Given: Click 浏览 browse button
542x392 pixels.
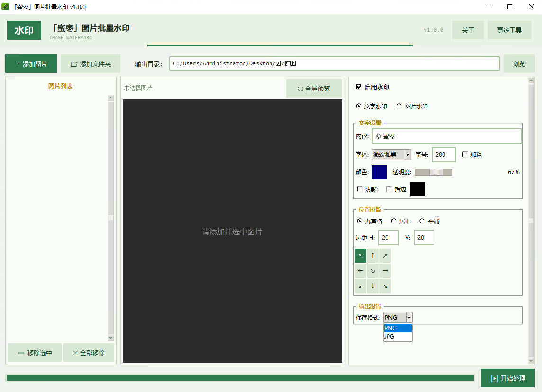Looking at the screenshot, I should [519, 64].
